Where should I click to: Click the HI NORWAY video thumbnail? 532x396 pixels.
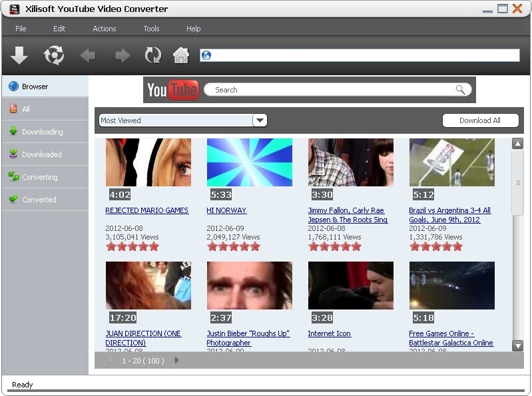pos(250,162)
